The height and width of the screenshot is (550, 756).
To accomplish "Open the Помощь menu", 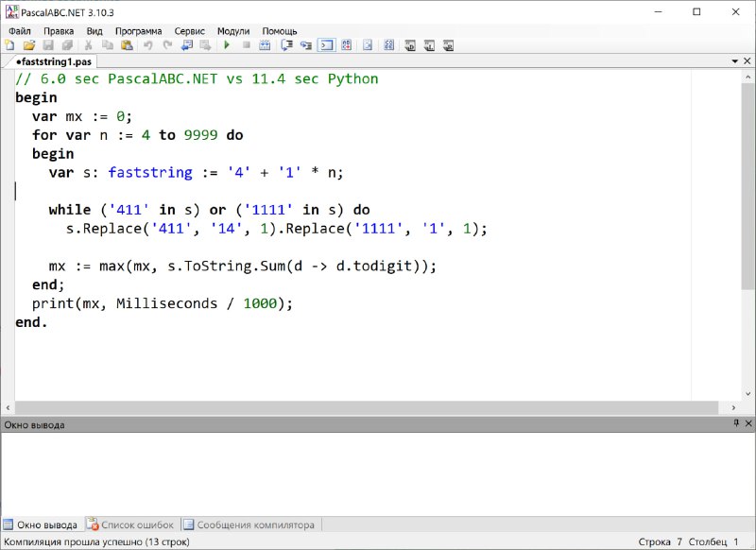I will coord(280,31).
